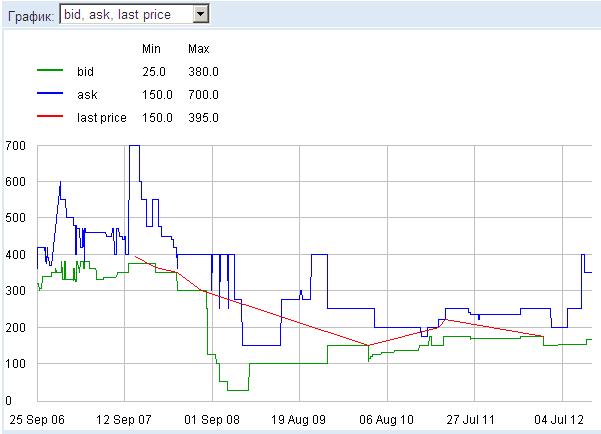Click the red last price legend line

pos(50,116)
